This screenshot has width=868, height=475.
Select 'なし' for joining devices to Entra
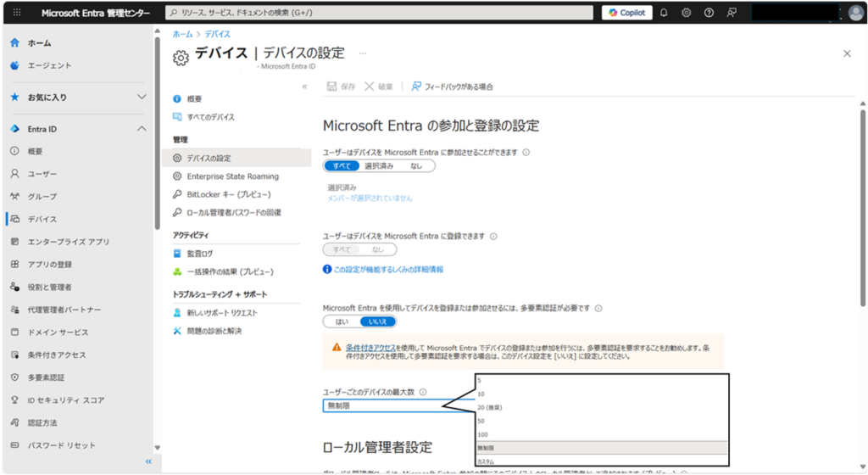pyautogui.click(x=416, y=165)
